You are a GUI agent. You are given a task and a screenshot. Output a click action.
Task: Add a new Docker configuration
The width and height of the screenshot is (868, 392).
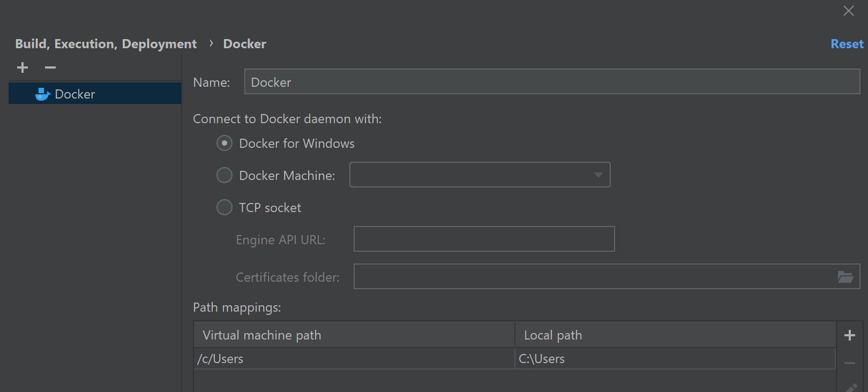[23, 67]
